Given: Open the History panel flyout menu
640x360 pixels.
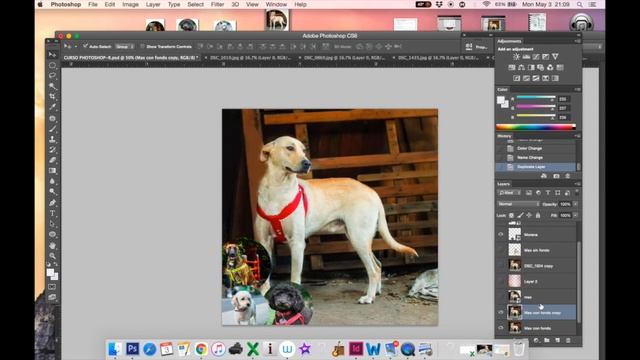Looking at the screenshot, I should 577,136.
